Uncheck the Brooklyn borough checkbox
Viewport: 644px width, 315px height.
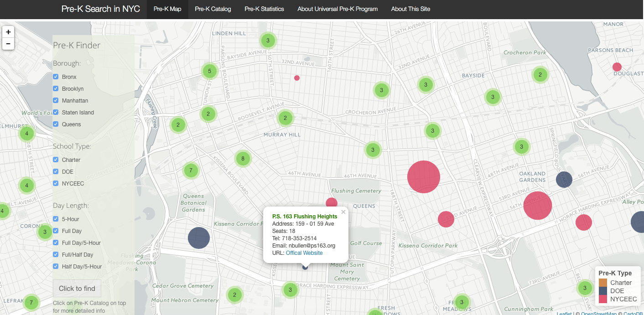(x=56, y=89)
